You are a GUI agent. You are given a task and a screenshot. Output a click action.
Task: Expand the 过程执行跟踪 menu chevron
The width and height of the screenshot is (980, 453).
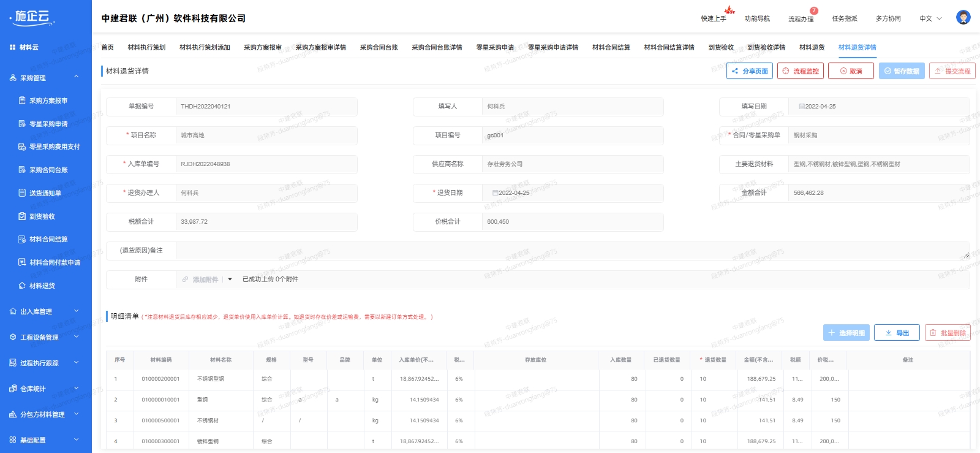(x=77, y=362)
